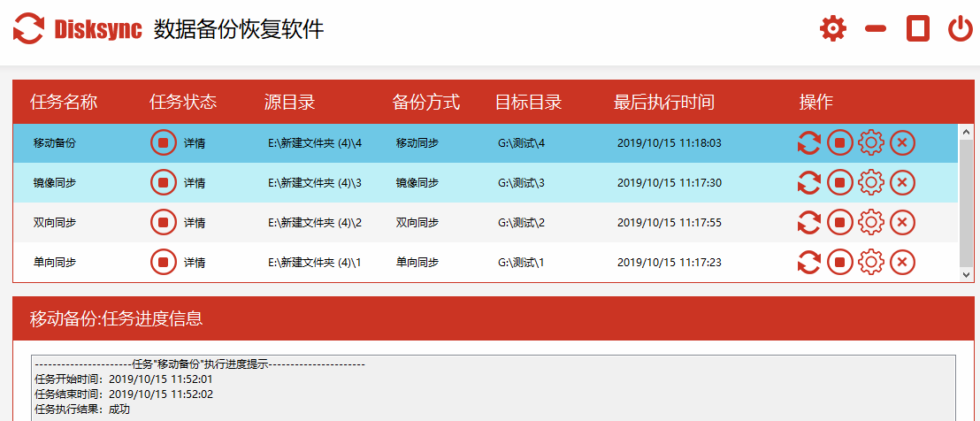Open 详情 link for 镜像同步
Image resolution: width=980 pixels, height=421 pixels.
pyautogui.click(x=195, y=183)
